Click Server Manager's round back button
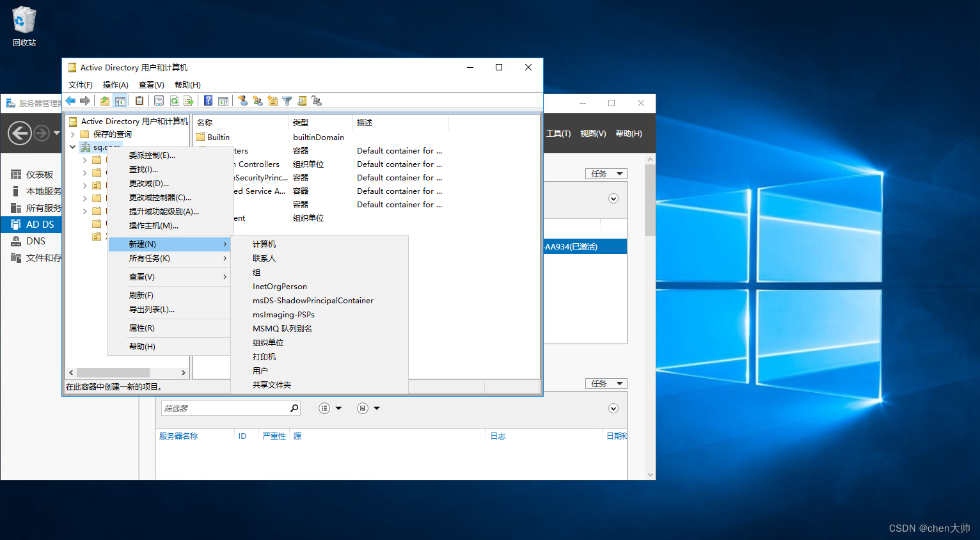The image size is (980, 540). click(20, 133)
